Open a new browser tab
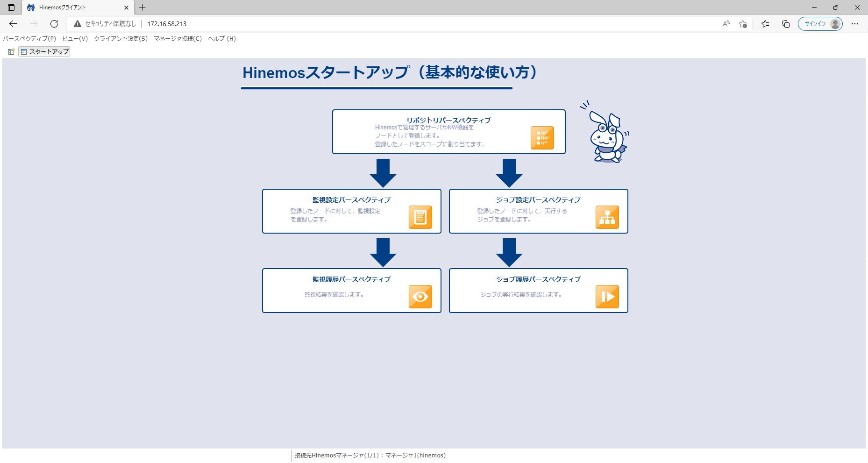 tap(142, 7)
